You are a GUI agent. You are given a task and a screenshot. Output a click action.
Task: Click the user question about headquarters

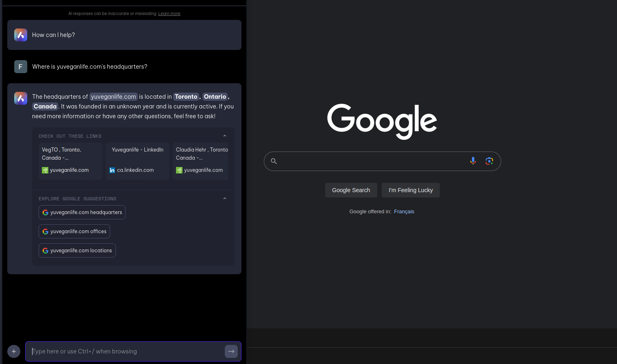pyautogui.click(x=90, y=67)
